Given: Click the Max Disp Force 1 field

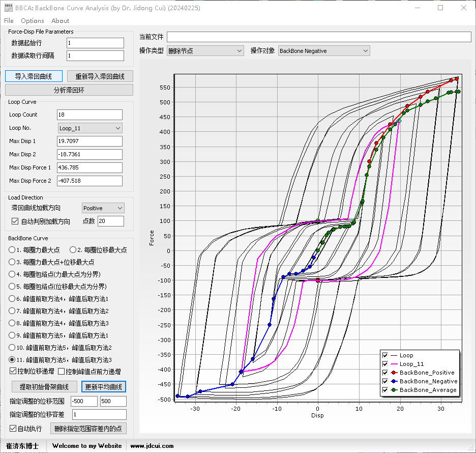Looking at the screenshot, I should tap(90, 167).
